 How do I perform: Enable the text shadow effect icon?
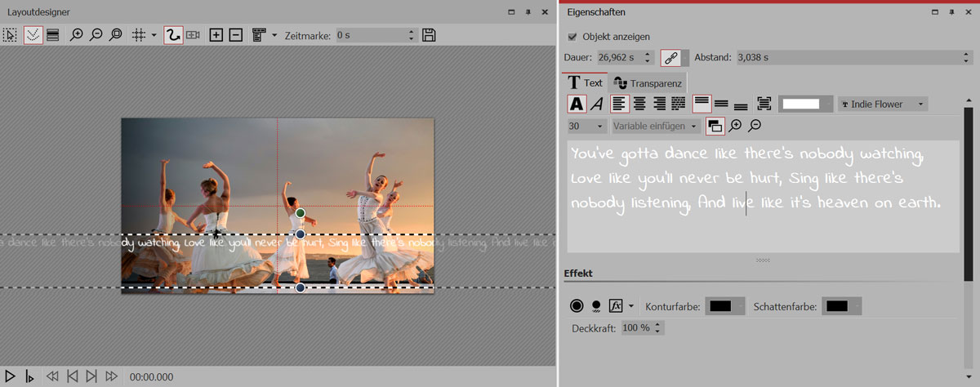(x=596, y=306)
